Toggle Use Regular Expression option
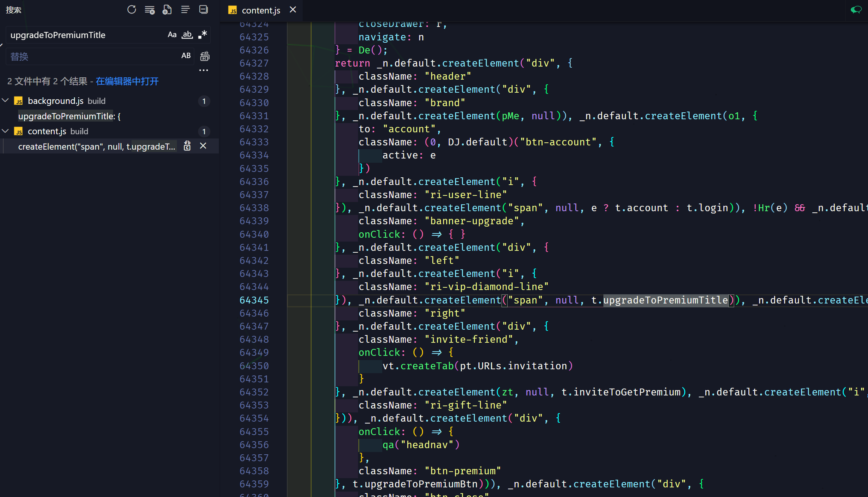This screenshot has height=497, width=868. pos(202,35)
